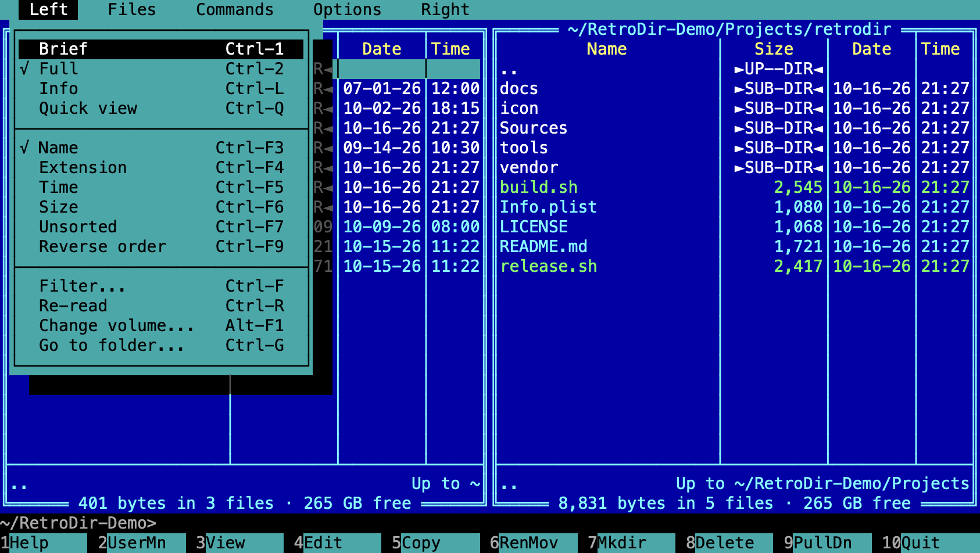Screen dimensions: 980x553
Task: Select build.sh file
Action: pos(735,188)
